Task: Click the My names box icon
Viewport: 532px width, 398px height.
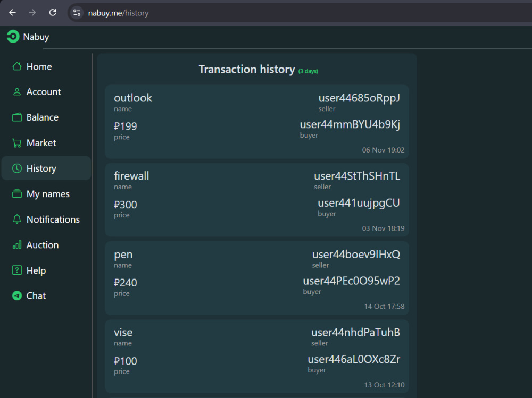Action: [17, 193]
